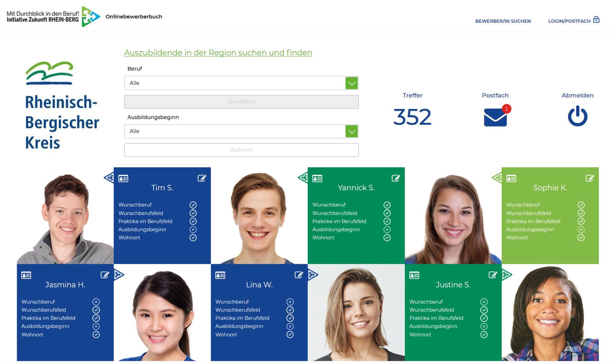The height and width of the screenshot is (364, 613).
Task: Click the edit note icon on Justine S.'s card
Action: [493, 275]
